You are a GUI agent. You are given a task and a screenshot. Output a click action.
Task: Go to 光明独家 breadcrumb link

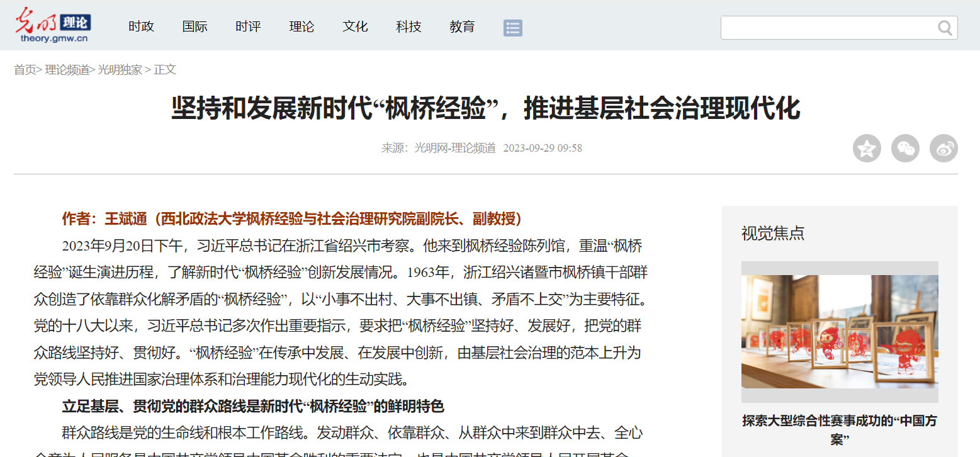point(120,70)
